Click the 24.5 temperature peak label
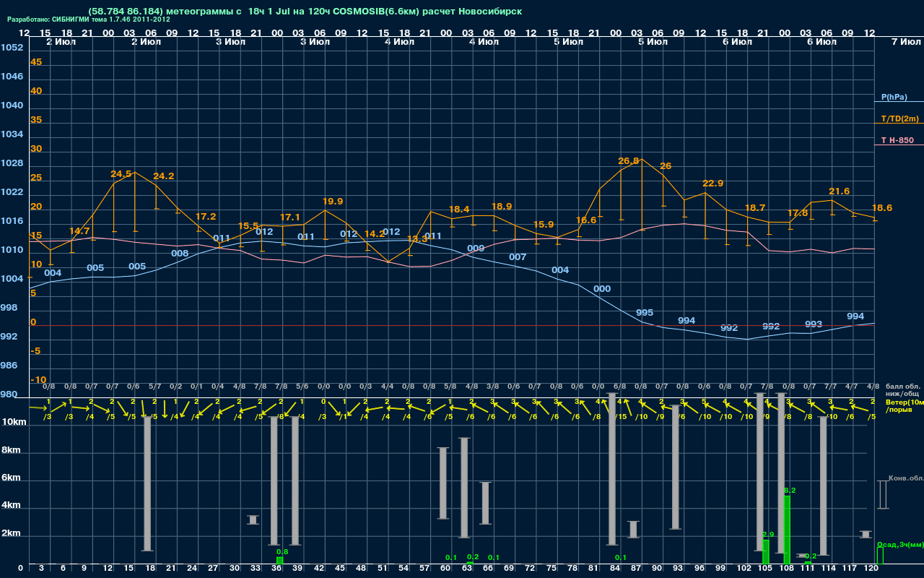This screenshot has width=924, height=578. (x=121, y=174)
